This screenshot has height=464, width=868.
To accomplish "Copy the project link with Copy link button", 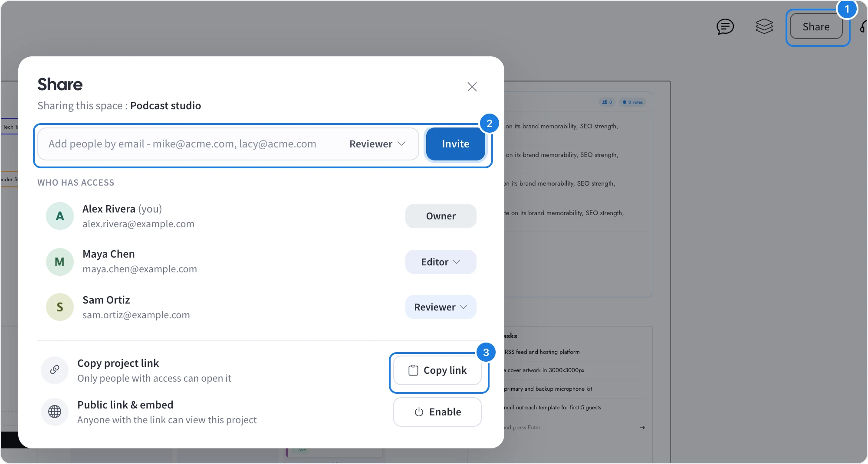I will 437,370.
